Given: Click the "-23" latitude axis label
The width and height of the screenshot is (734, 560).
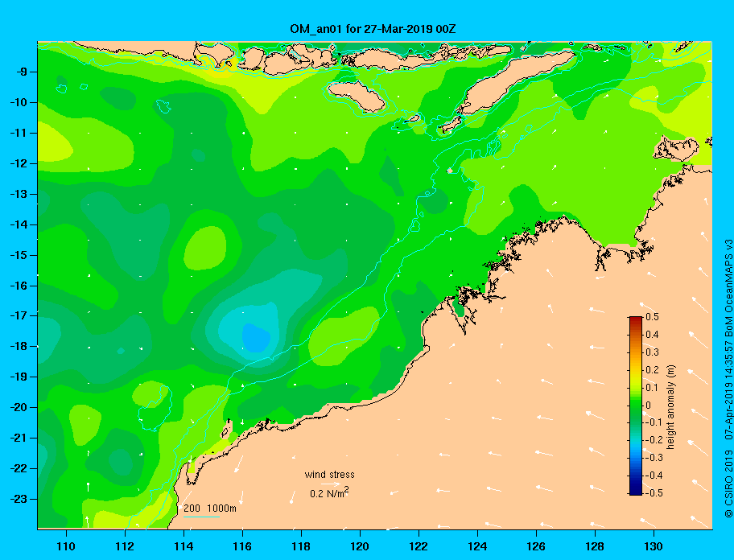Looking at the screenshot, I should 18,499.
